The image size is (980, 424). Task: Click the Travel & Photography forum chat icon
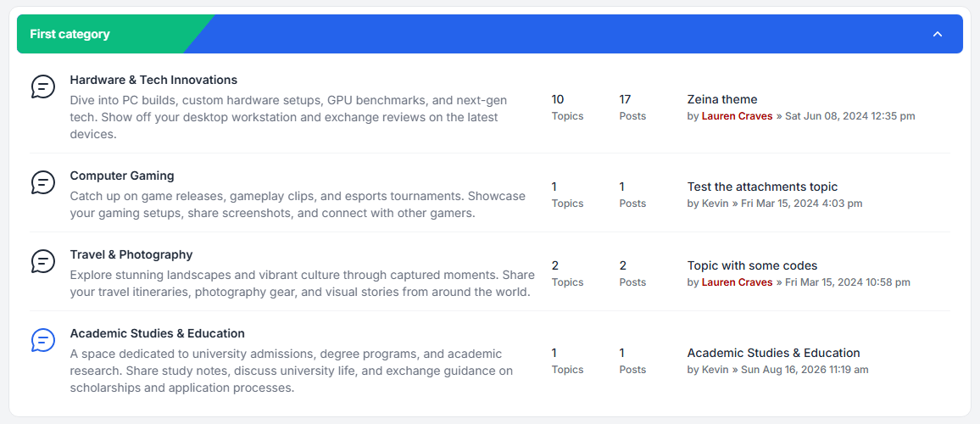(43, 261)
